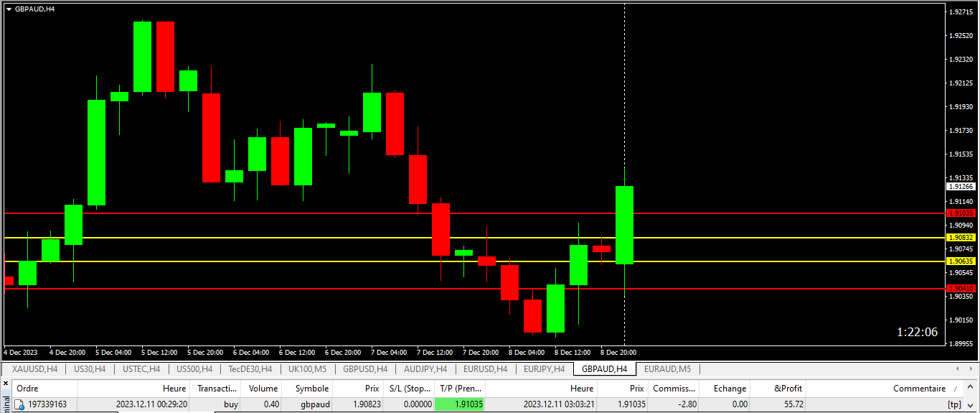
Task: Open the US500,H4 chart tab
Action: point(194,369)
